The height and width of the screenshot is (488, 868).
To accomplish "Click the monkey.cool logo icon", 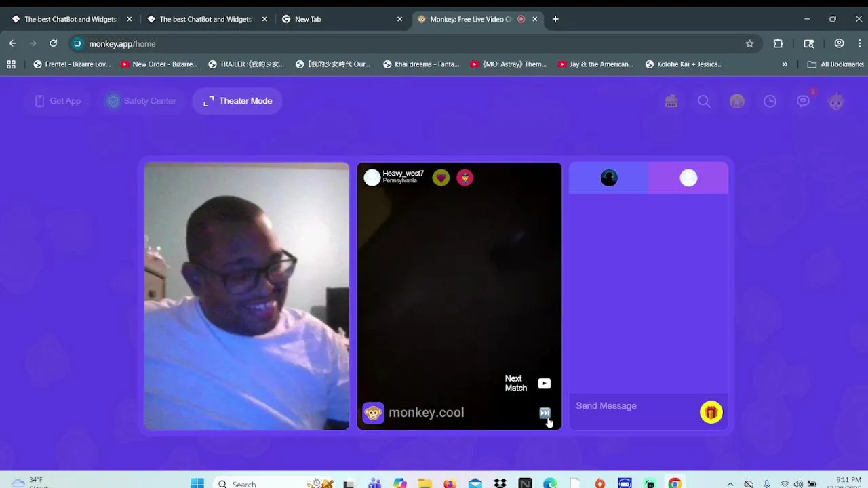I will point(373,413).
